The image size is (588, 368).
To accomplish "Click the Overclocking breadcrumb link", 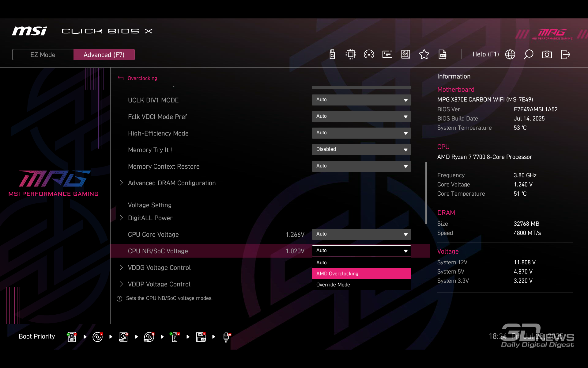I will 142,78.
